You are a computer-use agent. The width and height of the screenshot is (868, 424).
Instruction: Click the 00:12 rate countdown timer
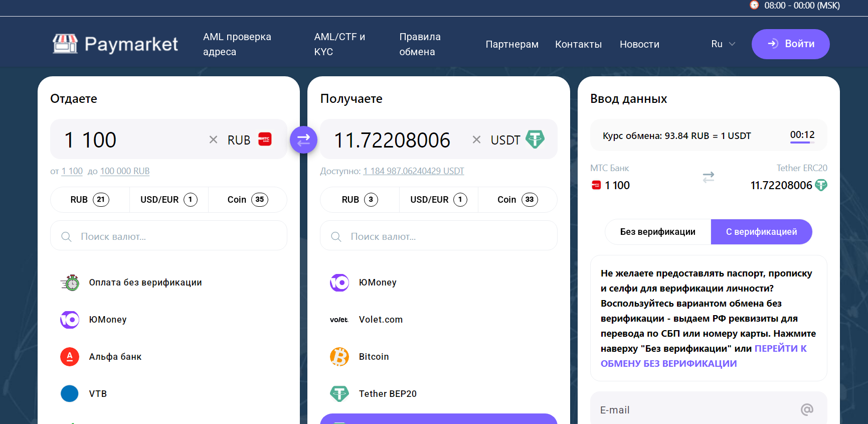coord(802,135)
